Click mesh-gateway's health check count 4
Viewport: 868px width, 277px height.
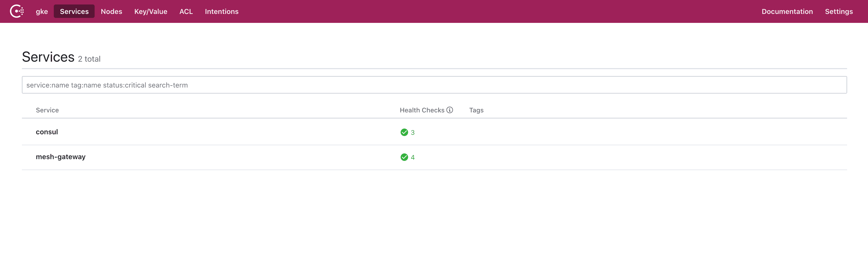[x=412, y=157]
